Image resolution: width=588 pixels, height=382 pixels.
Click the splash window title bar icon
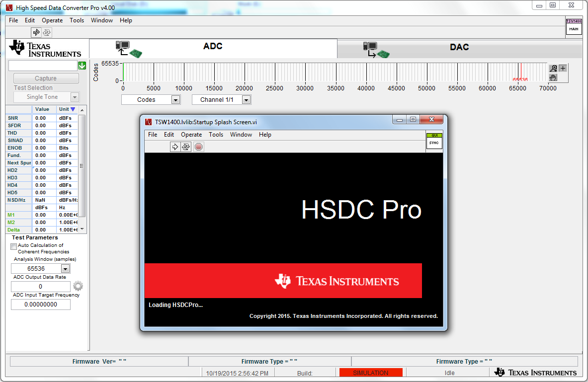[149, 122]
